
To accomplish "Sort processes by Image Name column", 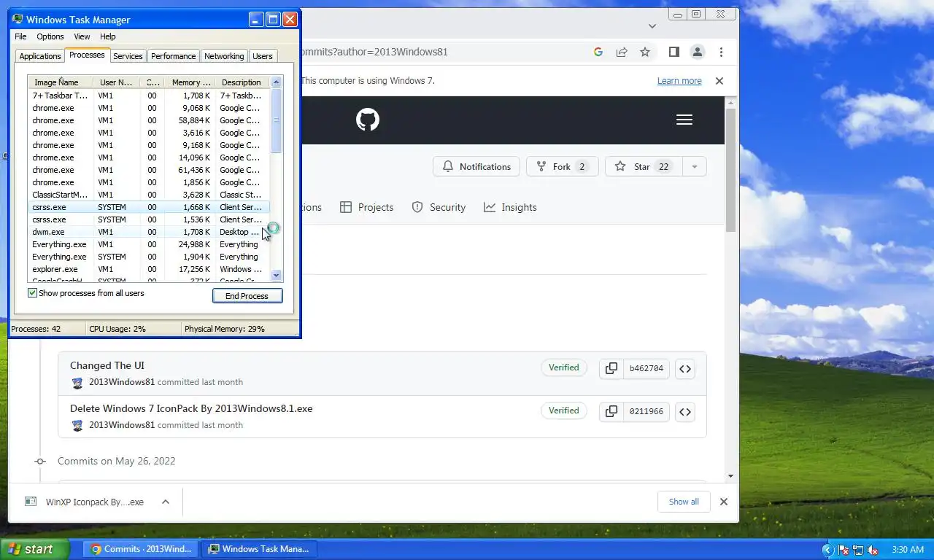I will 61,82.
